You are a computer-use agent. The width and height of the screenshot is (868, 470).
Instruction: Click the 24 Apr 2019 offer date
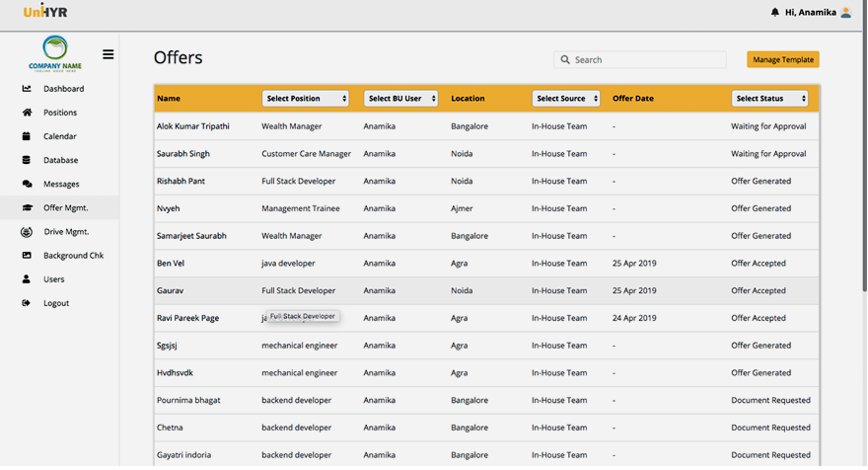click(634, 318)
